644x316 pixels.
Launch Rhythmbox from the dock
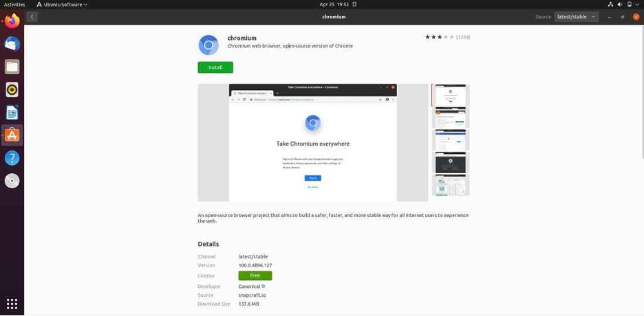pos(12,89)
